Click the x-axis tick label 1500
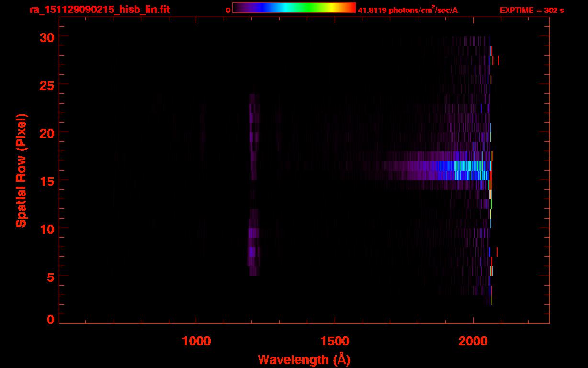 335,341
